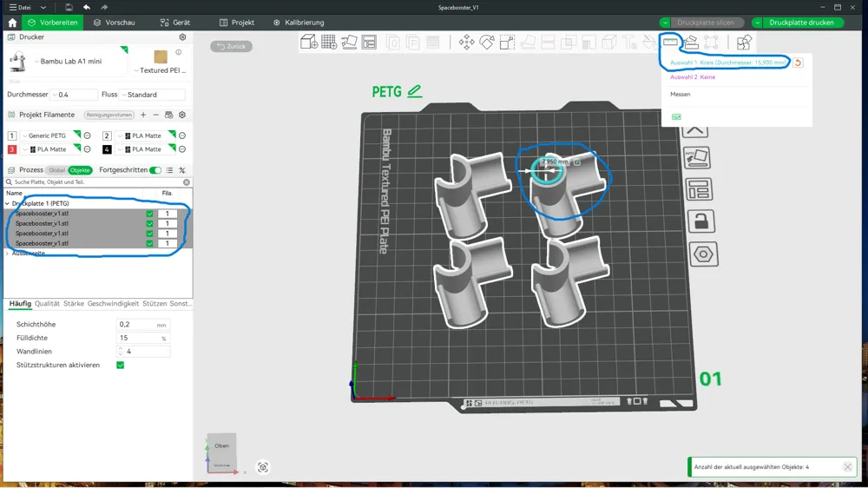
Task: Click the plate lock icon
Action: tap(701, 221)
